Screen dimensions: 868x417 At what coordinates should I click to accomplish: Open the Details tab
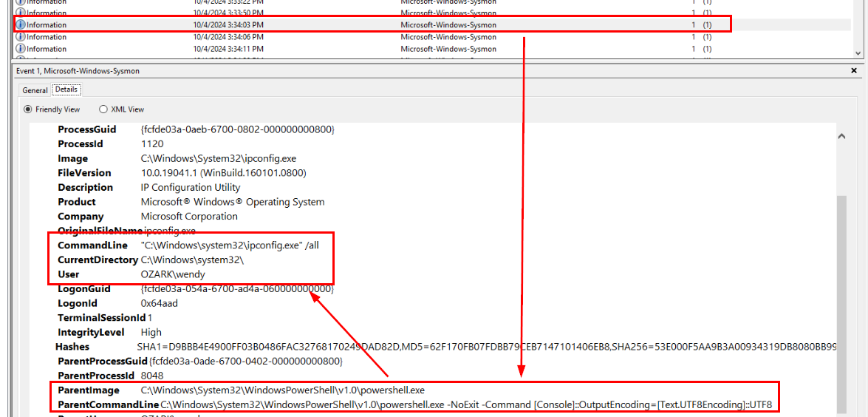(66, 89)
